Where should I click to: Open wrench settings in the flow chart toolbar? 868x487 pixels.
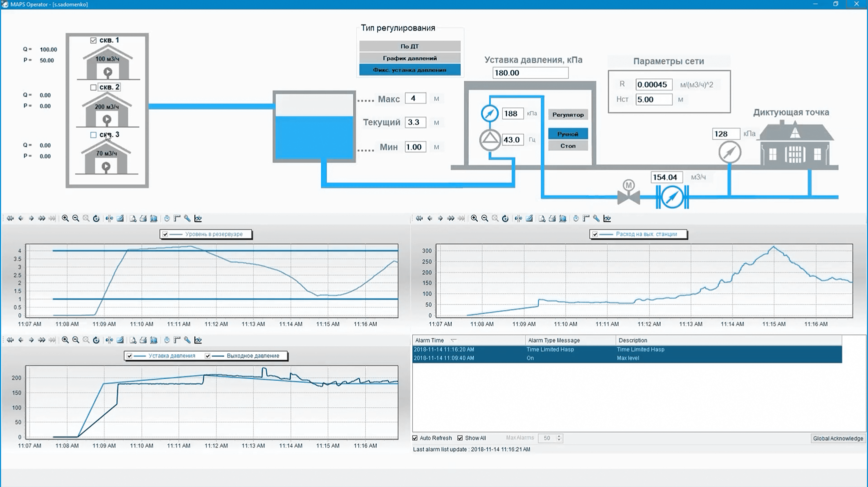pyautogui.click(x=596, y=218)
